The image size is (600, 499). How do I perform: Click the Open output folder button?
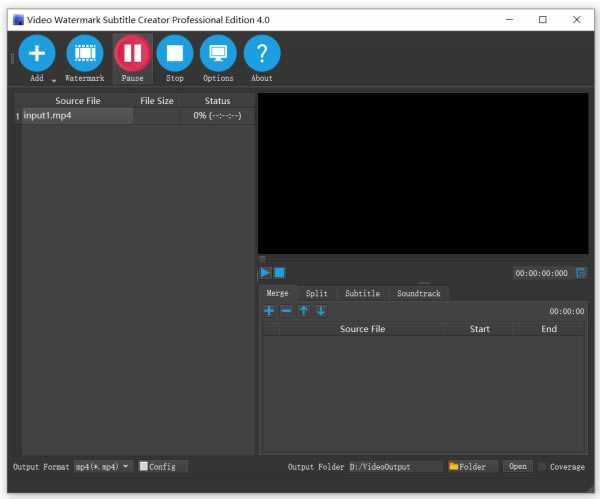pyautogui.click(x=516, y=466)
